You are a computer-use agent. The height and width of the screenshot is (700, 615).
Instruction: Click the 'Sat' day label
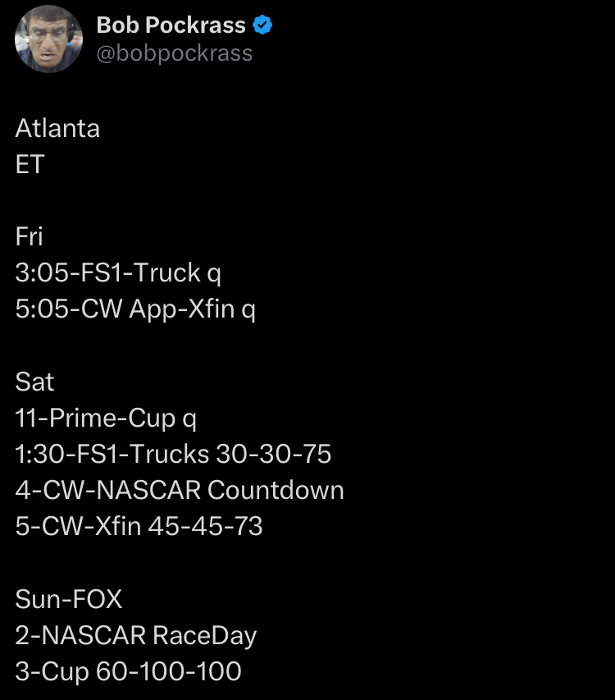34,382
